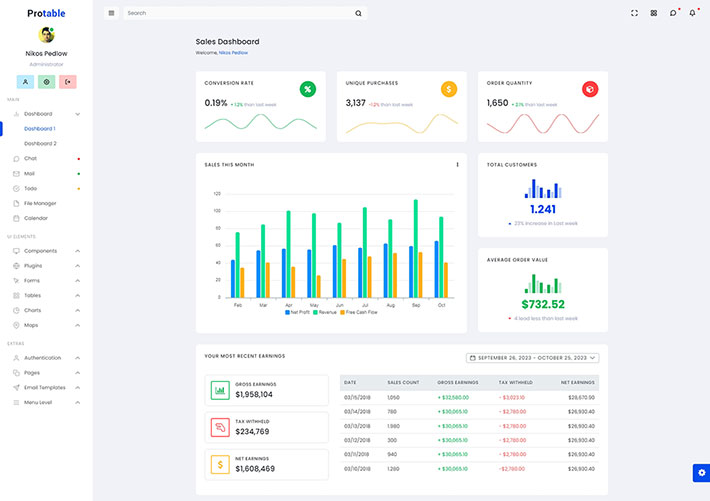This screenshot has height=501, width=710.
Task: Click the blue user profile icon button
Action: (x=25, y=82)
